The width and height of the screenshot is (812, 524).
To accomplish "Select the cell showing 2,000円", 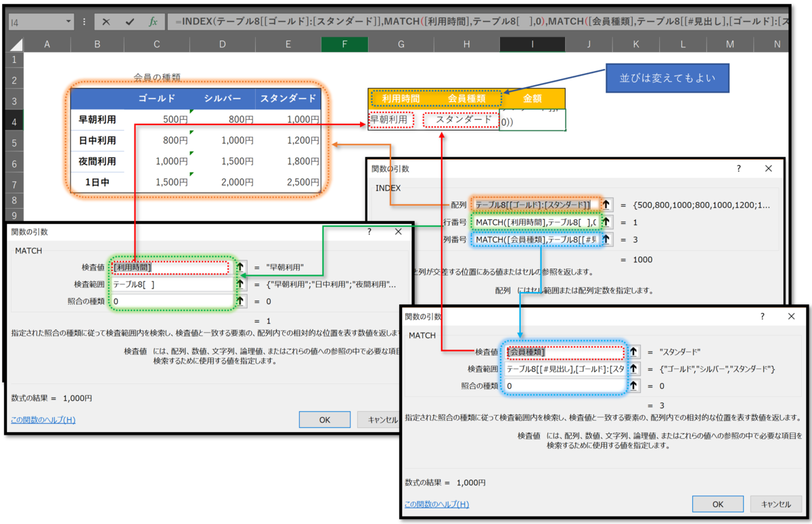I will pyautogui.click(x=223, y=182).
